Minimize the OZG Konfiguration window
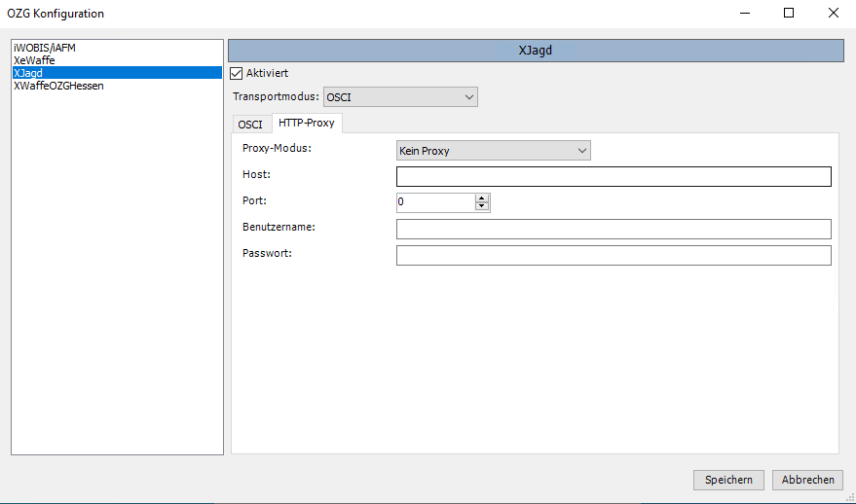This screenshot has width=856, height=504. coord(744,14)
